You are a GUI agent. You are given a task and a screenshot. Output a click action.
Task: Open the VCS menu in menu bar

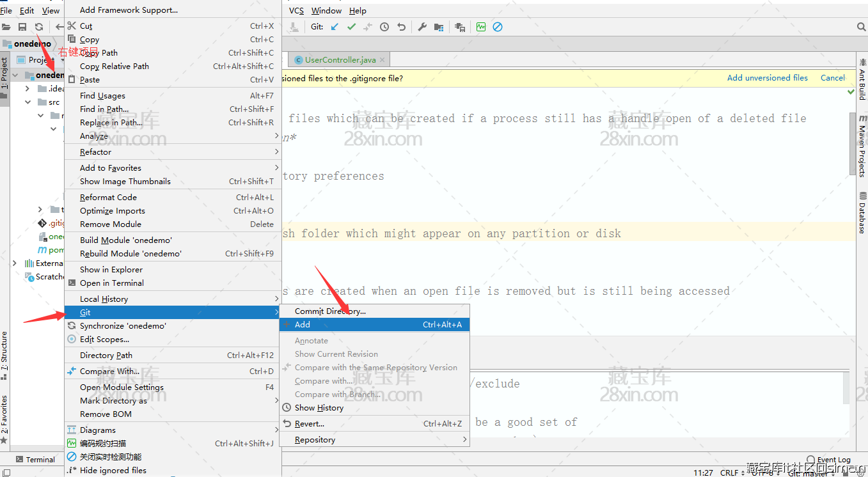pos(296,11)
